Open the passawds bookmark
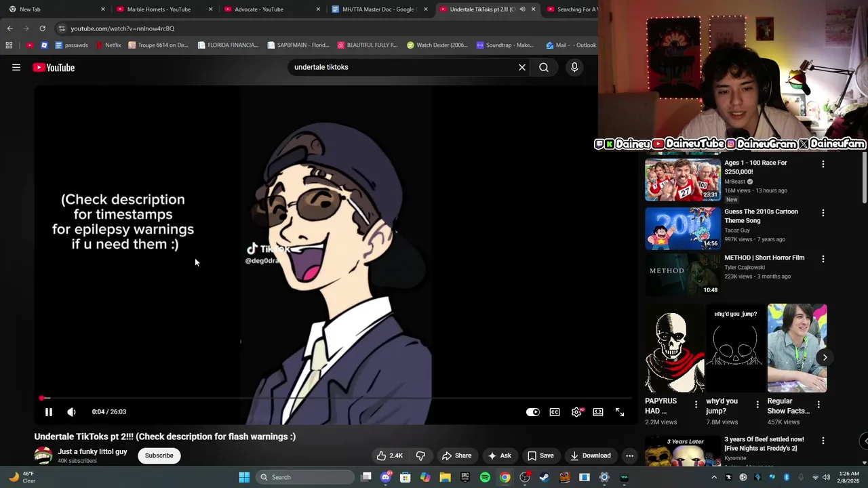The width and height of the screenshot is (868, 488). tap(71, 45)
